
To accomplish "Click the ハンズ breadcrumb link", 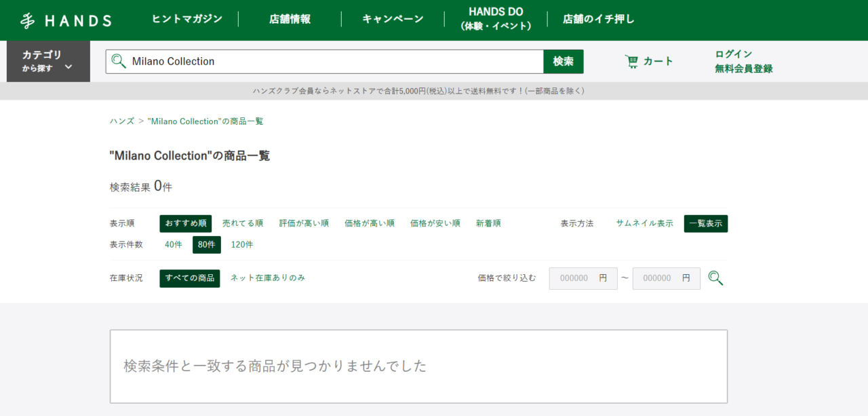I will (122, 121).
